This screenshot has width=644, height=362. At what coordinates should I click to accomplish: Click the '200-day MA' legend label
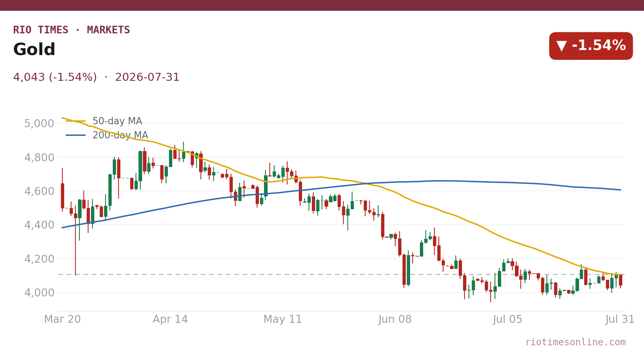(120, 136)
